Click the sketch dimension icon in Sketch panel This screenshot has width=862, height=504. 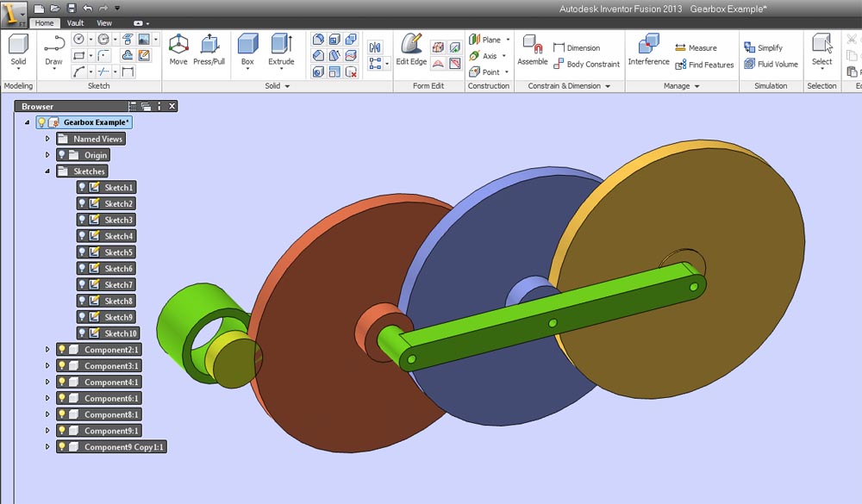128,72
